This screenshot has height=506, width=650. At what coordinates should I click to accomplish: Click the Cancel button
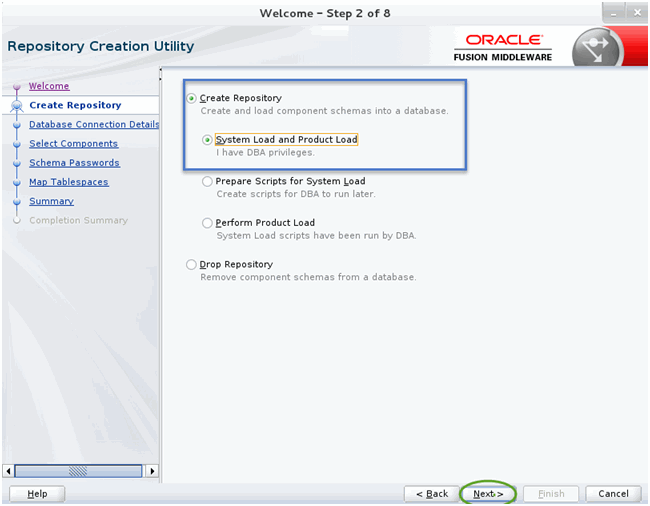(613, 494)
